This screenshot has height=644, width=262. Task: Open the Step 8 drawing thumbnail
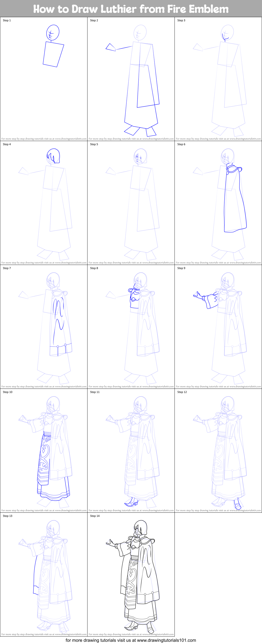coord(131,326)
